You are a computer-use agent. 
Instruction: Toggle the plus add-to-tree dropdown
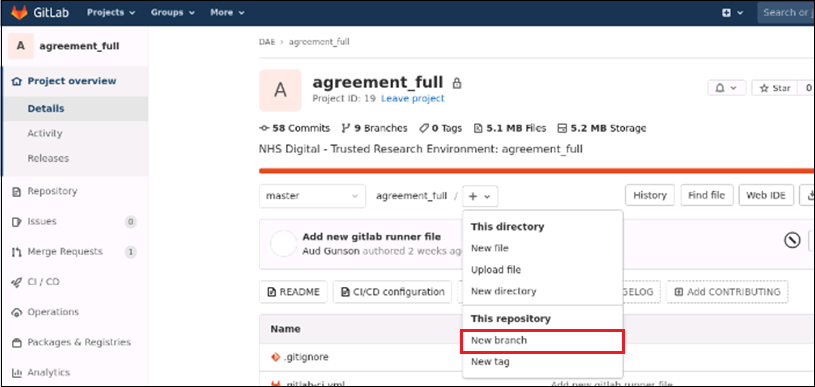tap(480, 196)
